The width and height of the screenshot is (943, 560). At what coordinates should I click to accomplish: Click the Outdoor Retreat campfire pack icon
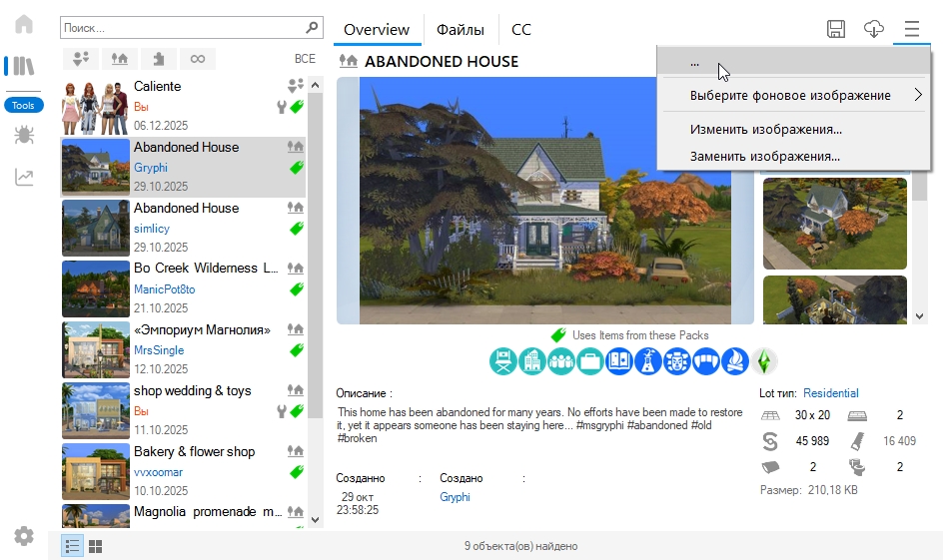[x=735, y=361]
